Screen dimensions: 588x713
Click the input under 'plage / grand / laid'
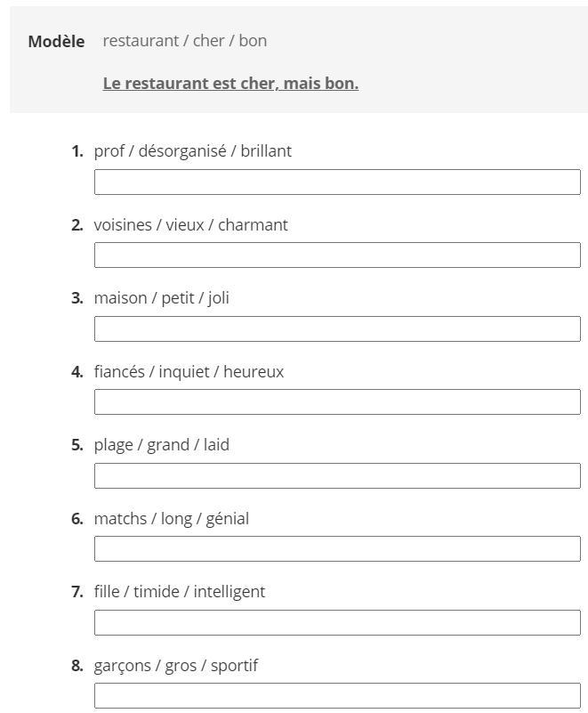(x=337, y=476)
